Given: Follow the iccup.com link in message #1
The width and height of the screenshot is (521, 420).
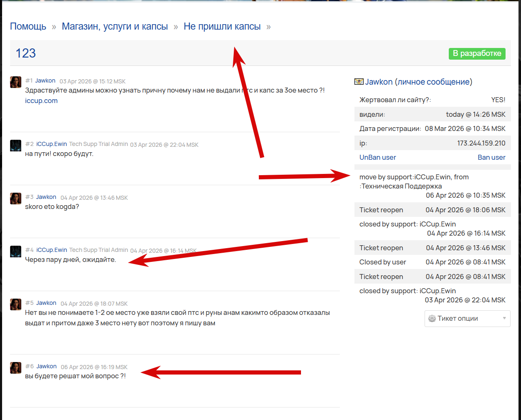Looking at the screenshot, I should 41,101.
